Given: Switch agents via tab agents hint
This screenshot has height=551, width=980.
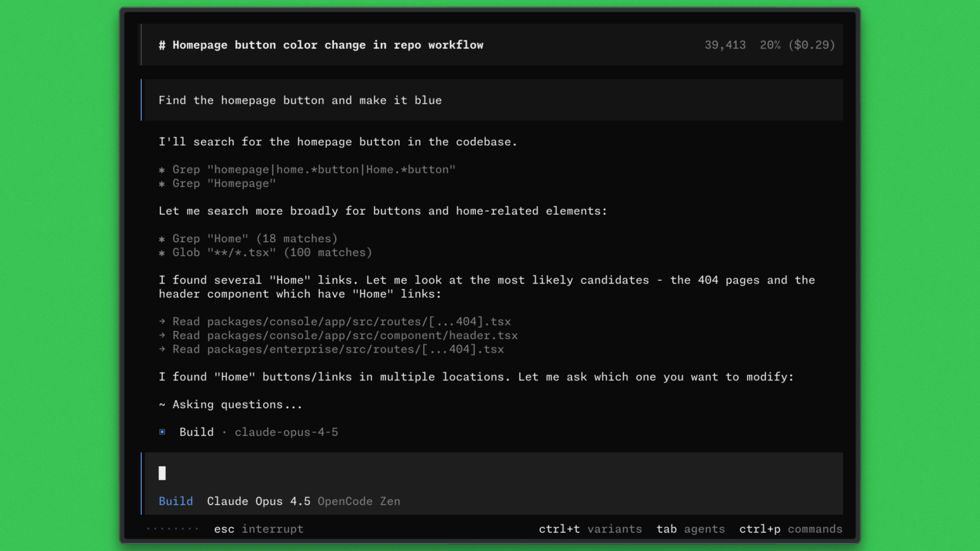Looking at the screenshot, I should tap(690, 529).
